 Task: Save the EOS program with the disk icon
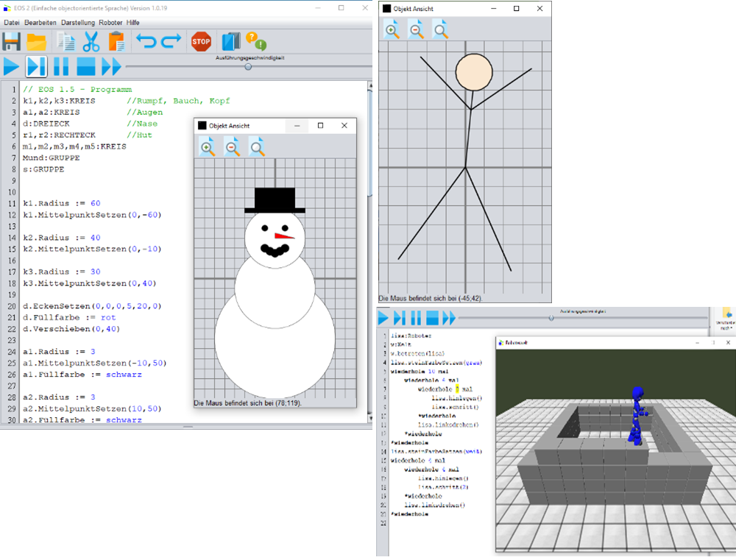point(10,42)
